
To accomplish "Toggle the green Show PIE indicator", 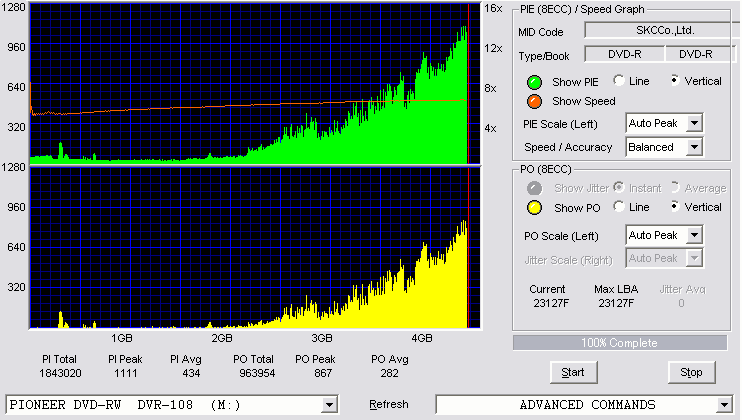I will pyautogui.click(x=534, y=82).
